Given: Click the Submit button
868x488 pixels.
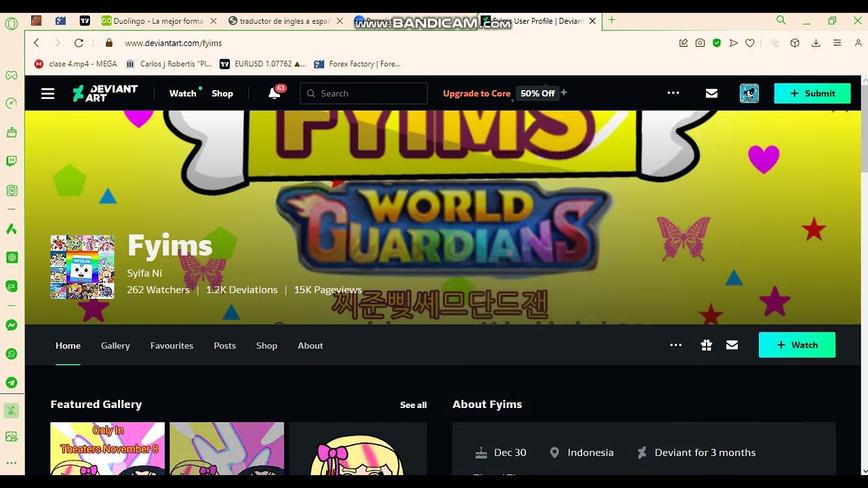Looking at the screenshot, I should pyautogui.click(x=812, y=94).
